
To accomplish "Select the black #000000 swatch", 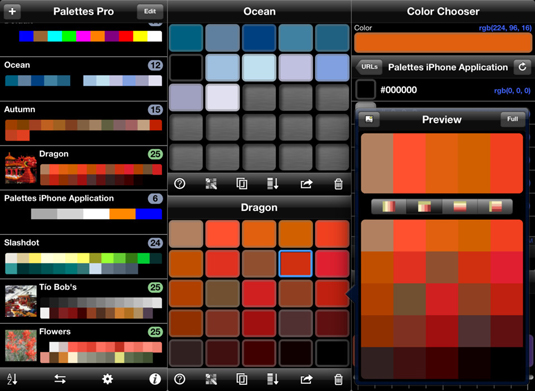I will [x=365, y=90].
